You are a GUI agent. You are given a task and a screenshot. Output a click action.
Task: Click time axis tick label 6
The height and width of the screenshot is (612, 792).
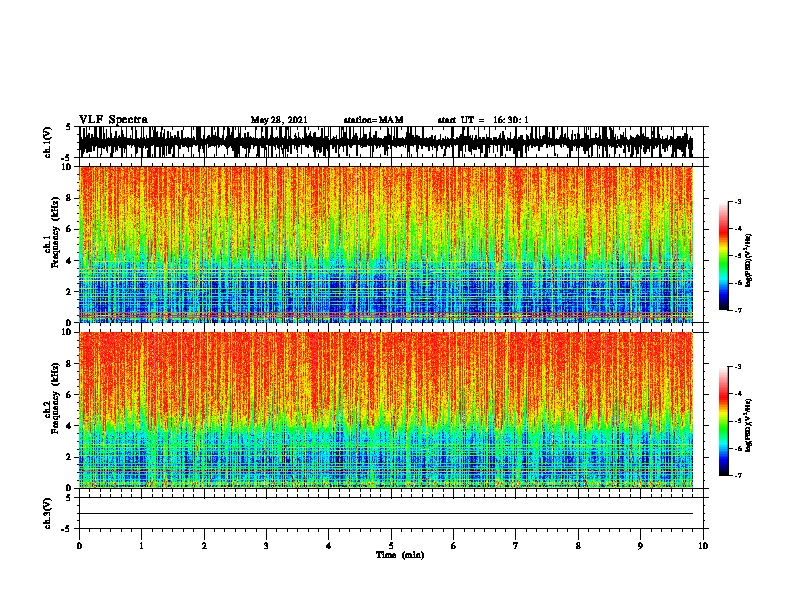click(x=454, y=546)
